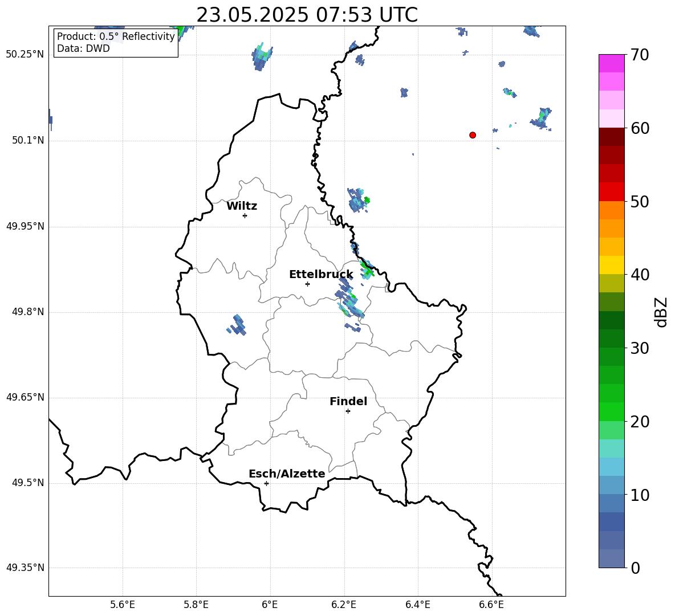Viewport: 675px width, 616px height.
Task: Click the Findel station cross marker
Action: [348, 411]
